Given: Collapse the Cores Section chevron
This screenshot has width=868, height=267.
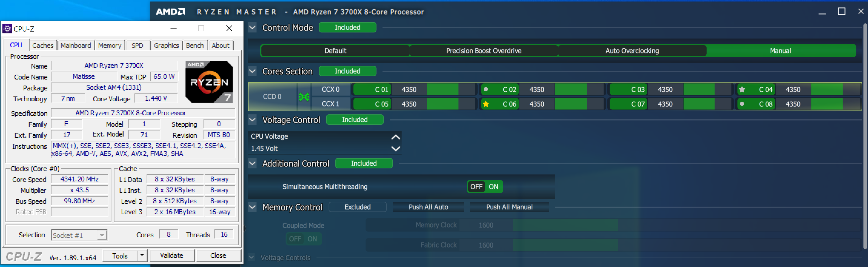Looking at the screenshot, I should click(x=252, y=71).
